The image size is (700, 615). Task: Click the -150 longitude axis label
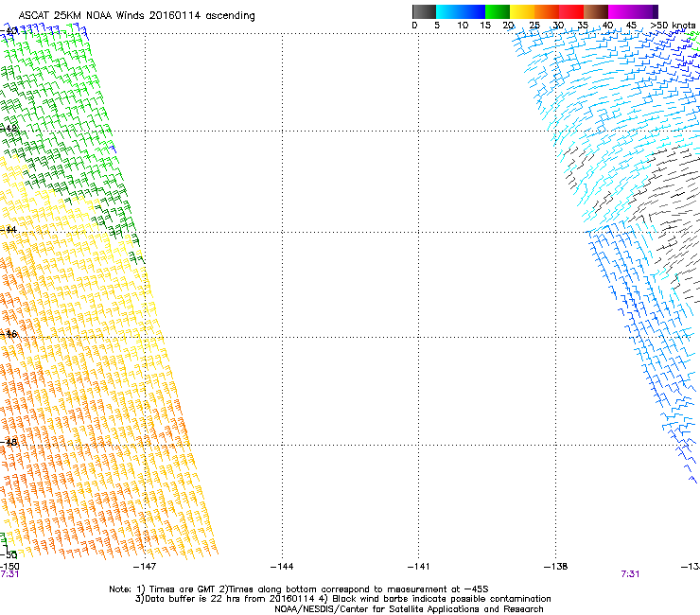(9, 567)
